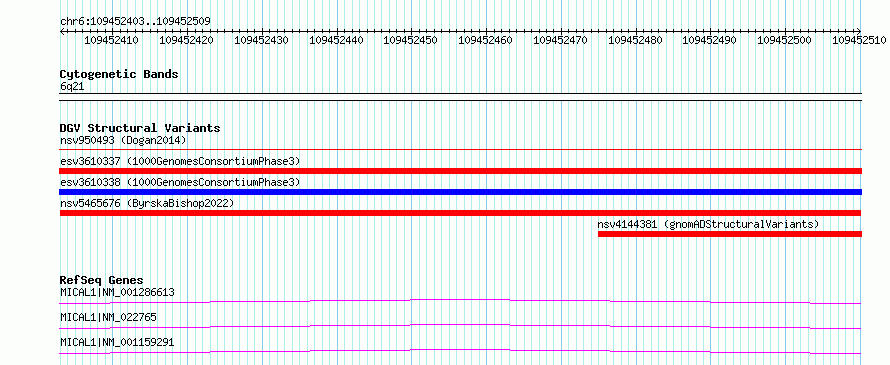
Task: Click the magenta NM_001159291 transcript line
Action: click(x=461, y=351)
